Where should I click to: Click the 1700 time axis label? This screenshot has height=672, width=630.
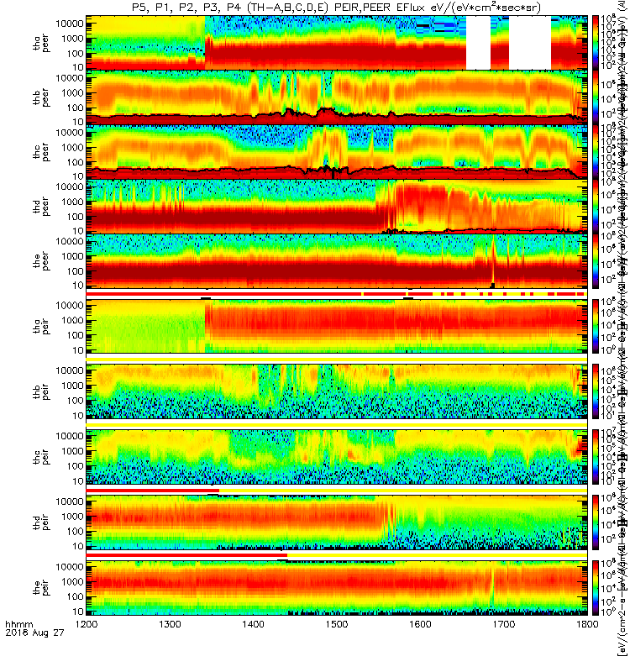point(503,624)
